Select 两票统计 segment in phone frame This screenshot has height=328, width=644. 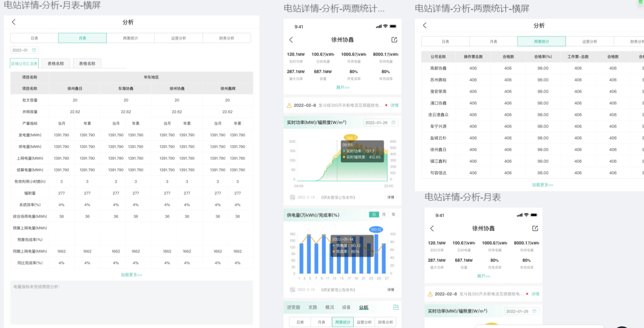pos(343,322)
